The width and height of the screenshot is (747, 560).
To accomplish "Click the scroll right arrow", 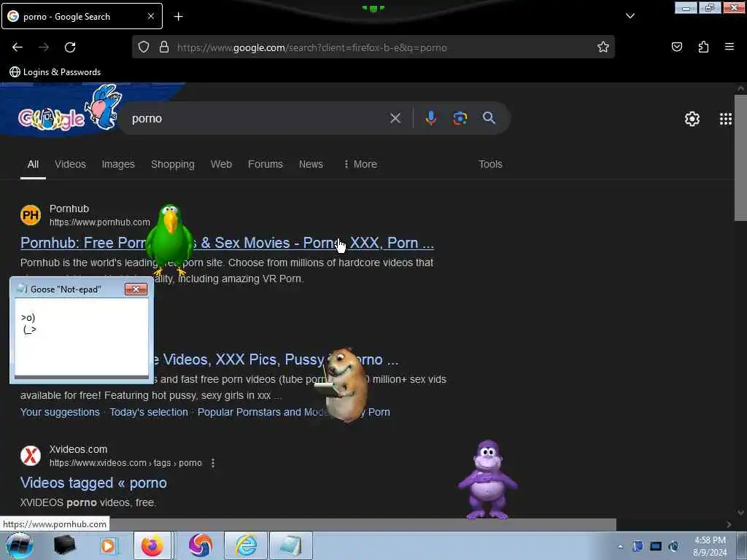I will [x=729, y=524].
